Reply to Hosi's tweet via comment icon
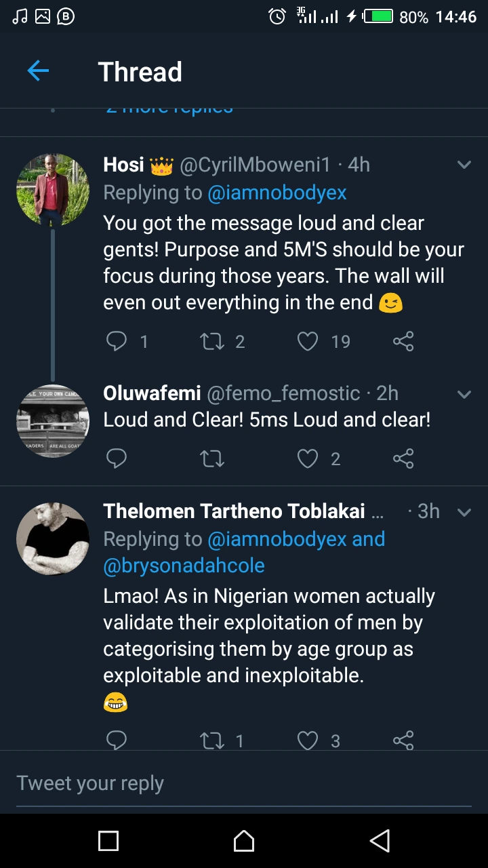The width and height of the screenshot is (488, 868). coord(117,341)
